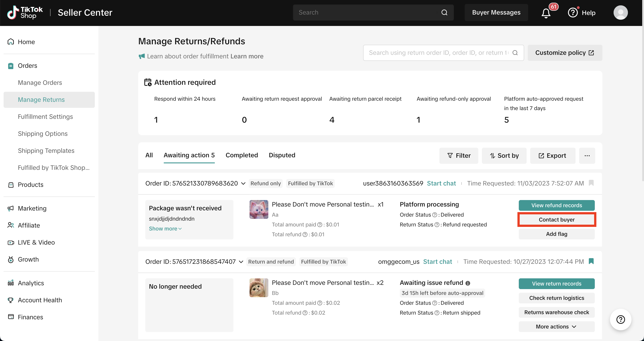The image size is (644, 341).
Task: Open the user profile avatar
Action: pos(620,13)
